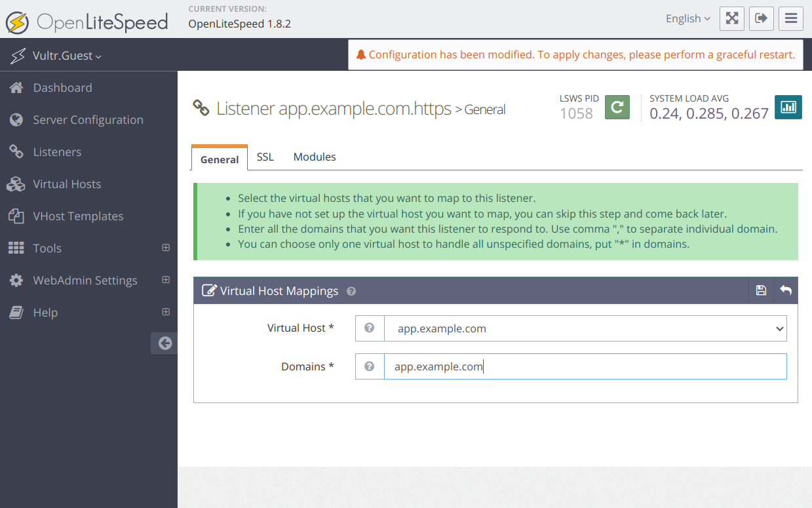Viewport: 812px width, 508px height.
Task: Open the hamburger menu button
Action: 791,18
